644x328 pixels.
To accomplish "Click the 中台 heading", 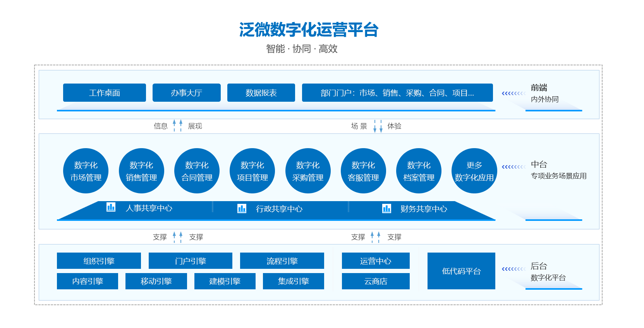I will (539, 164).
